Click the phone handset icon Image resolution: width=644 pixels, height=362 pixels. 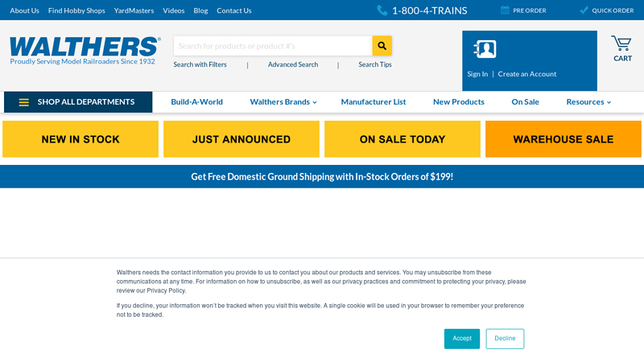(x=382, y=10)
